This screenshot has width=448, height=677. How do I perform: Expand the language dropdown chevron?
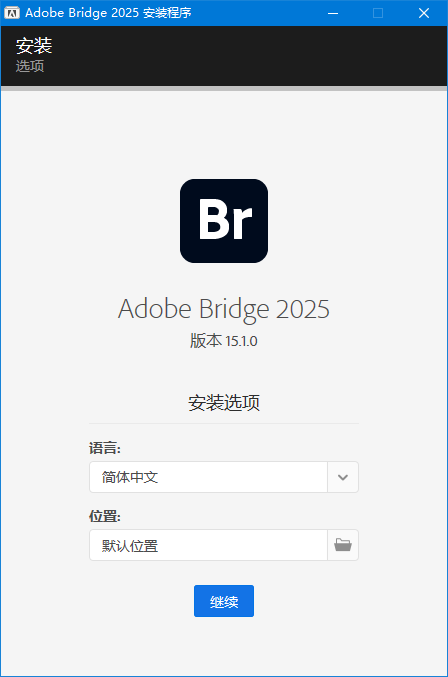(343, 477)
